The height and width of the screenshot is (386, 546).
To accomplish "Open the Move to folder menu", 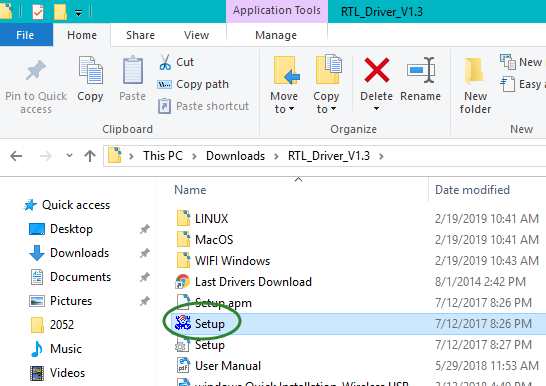I will tap(284, 85).
